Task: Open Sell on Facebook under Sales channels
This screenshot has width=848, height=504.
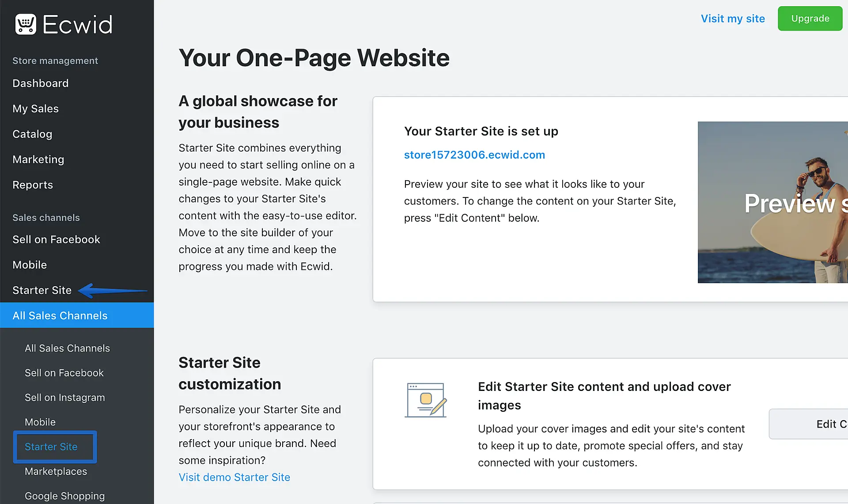Action: click(x=56, y=239)
